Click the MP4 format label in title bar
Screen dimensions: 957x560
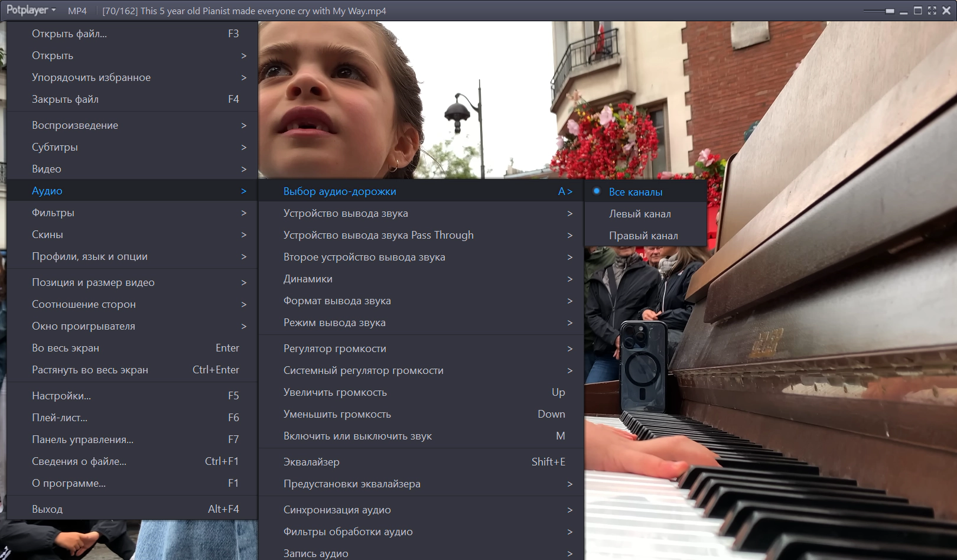pos(77,11)
